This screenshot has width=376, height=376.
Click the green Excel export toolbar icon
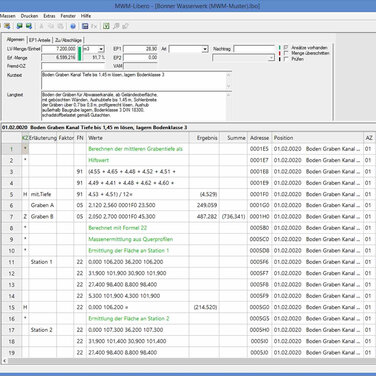point(106,26)
